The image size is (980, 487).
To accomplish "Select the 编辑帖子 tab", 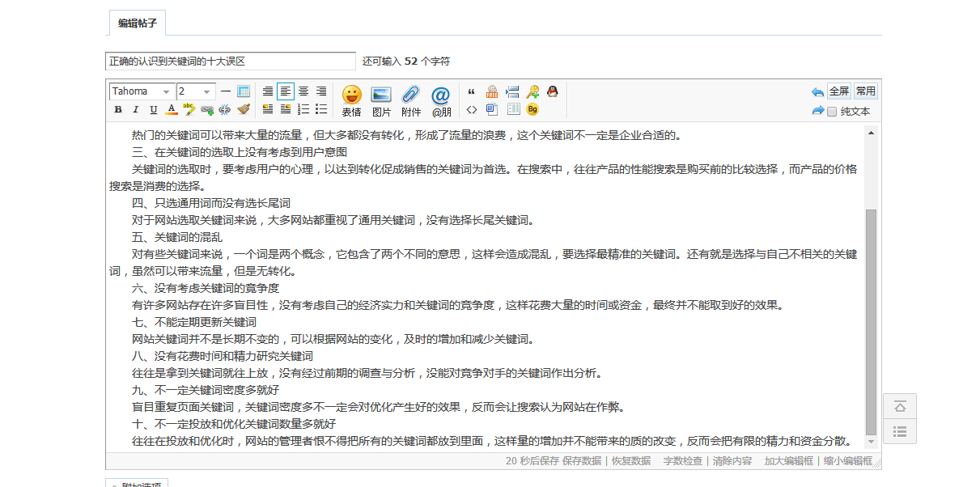I will 138,23.
